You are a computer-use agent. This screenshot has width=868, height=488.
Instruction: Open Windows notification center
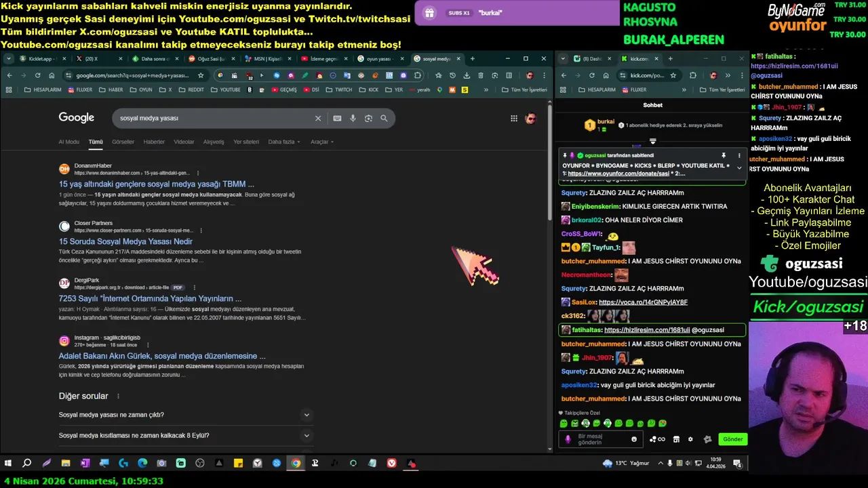coord(737,463)
